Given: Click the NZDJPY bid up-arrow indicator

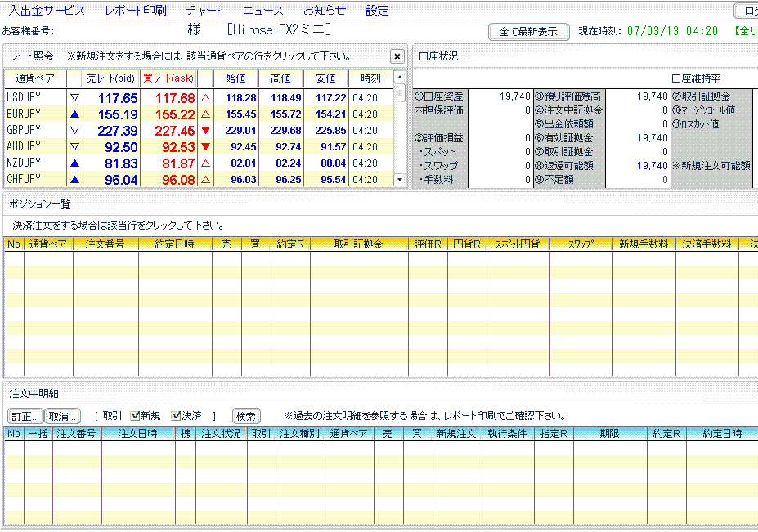Looking at the screenshot, I should pyautogui.click(x=74, y=163).
